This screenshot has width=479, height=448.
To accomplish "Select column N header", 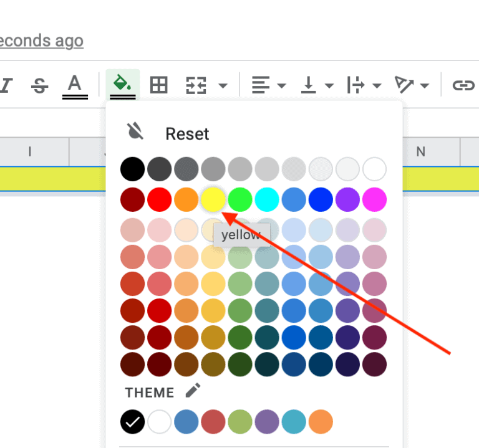I will coord(432,151).
